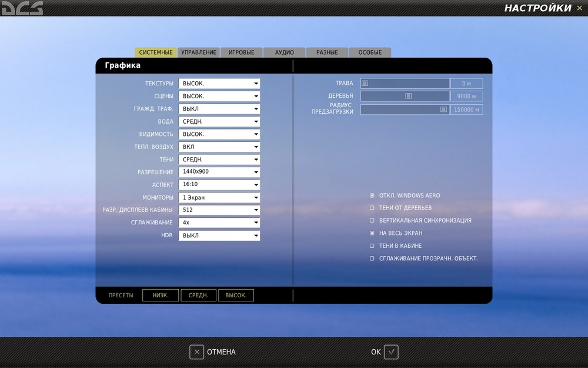Open the ОСОБЫЕ tab
The height and width of the screenshot is (368, 588).
pos(370,52)
